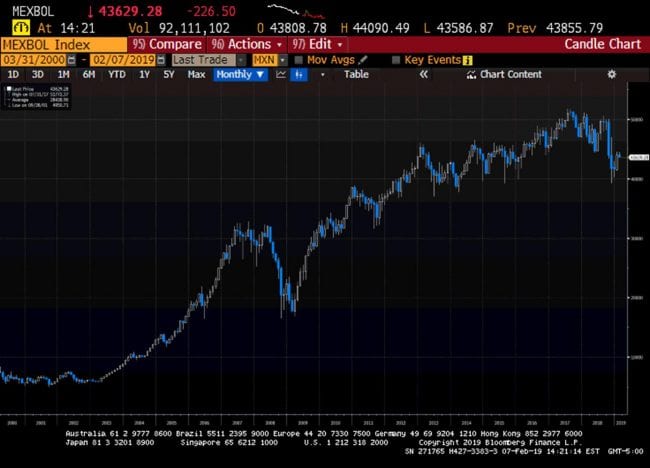The image size is (650, 468).
Task: Toggle the Key Events checkbox
Action: tap(396, 60)
